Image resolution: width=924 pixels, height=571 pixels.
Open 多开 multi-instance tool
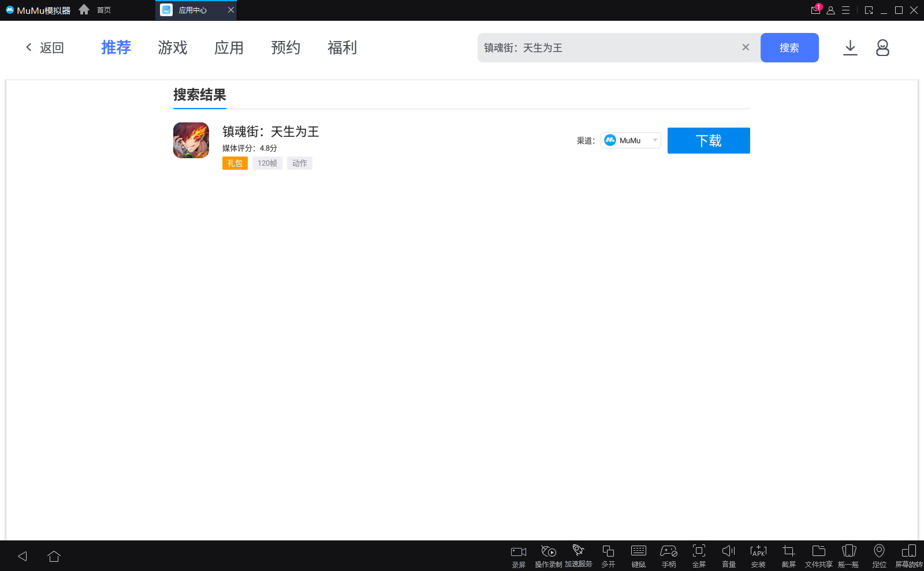(609, 557)
